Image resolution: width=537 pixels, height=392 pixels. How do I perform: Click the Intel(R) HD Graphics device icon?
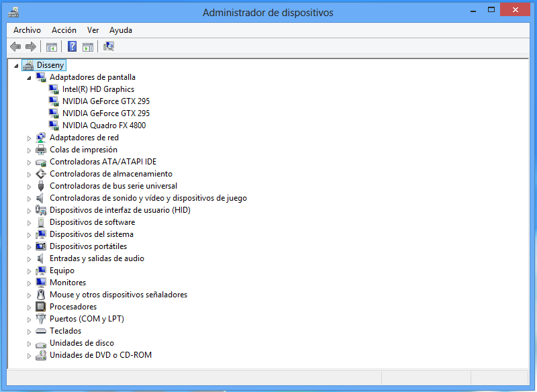[54, 89]
